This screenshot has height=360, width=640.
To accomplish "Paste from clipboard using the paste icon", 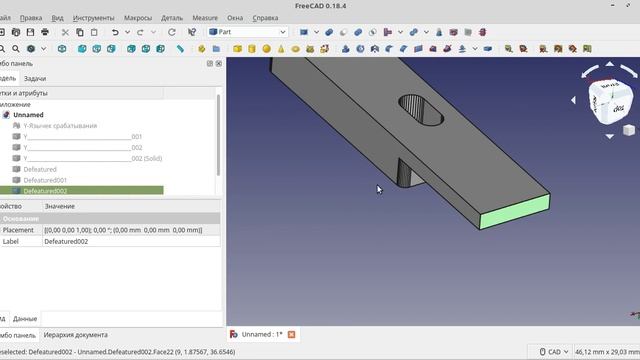I will [x=94, y=32].
